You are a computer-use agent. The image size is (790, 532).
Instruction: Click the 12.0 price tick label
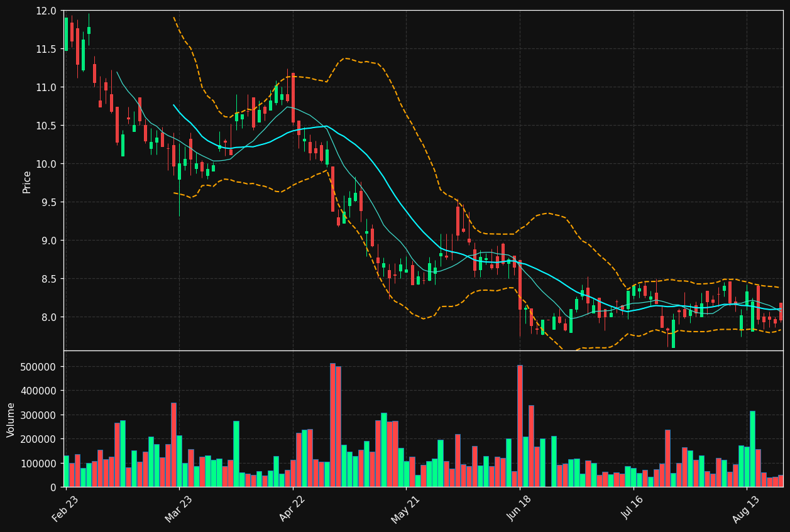[x=46, y=11]
